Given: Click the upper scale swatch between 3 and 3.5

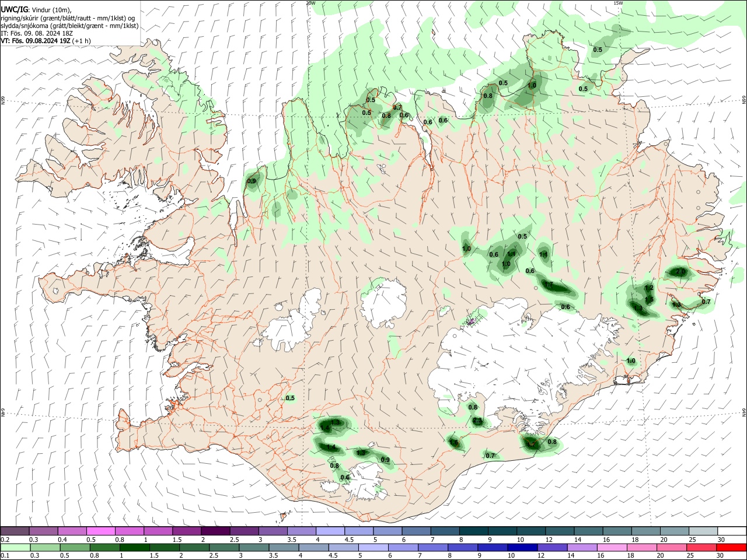Looking at the screenshot, I should coord(273,531).
